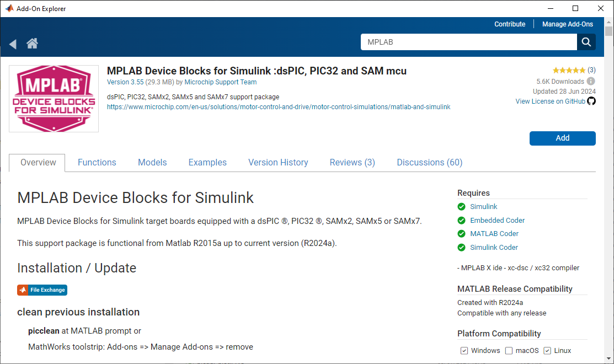Click the downloads info icon

click(x=591, y=82)
